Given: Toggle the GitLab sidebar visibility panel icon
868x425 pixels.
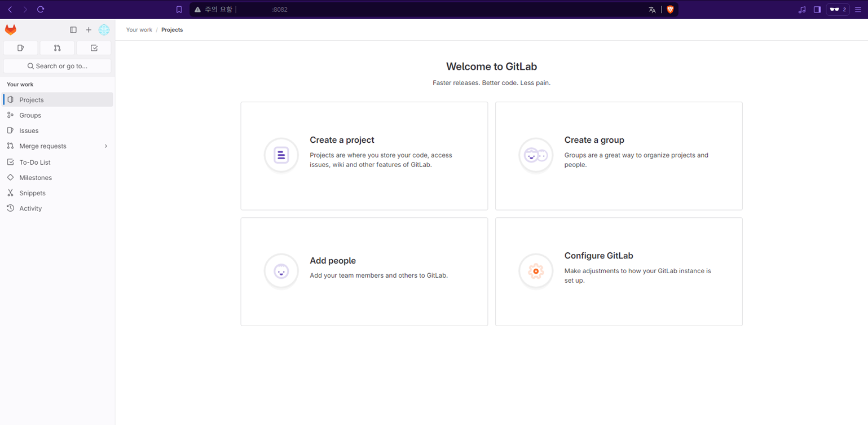Looking at the screenshot, I should 73,29.
